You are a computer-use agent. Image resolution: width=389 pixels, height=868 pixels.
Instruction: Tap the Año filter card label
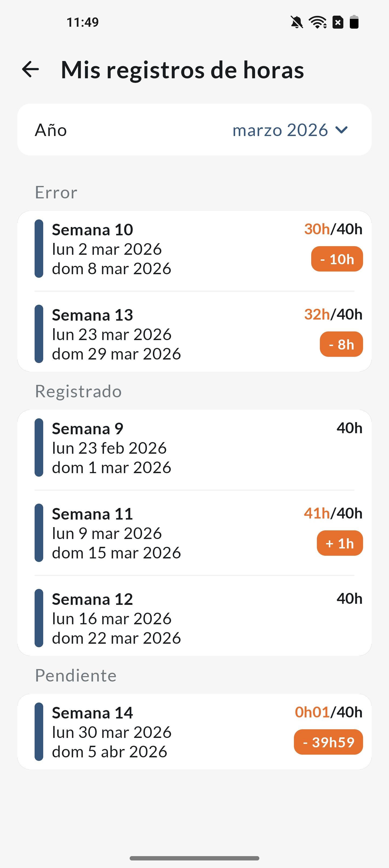(x=51, y=130)
